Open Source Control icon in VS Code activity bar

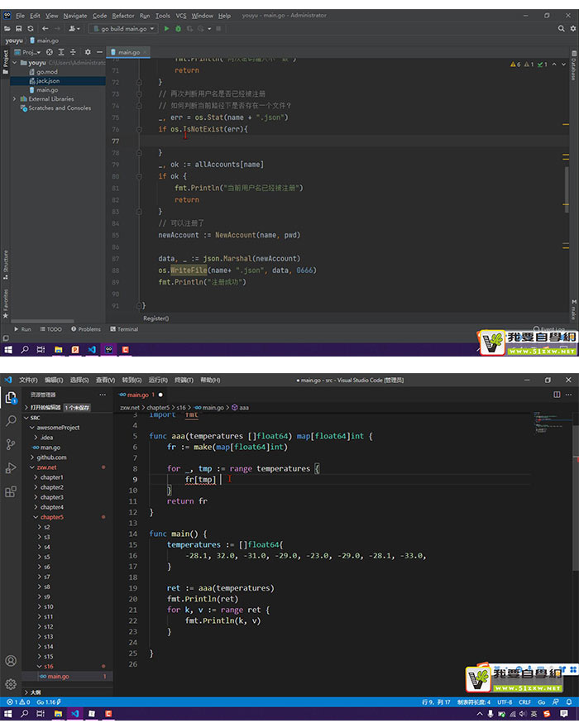11,444
